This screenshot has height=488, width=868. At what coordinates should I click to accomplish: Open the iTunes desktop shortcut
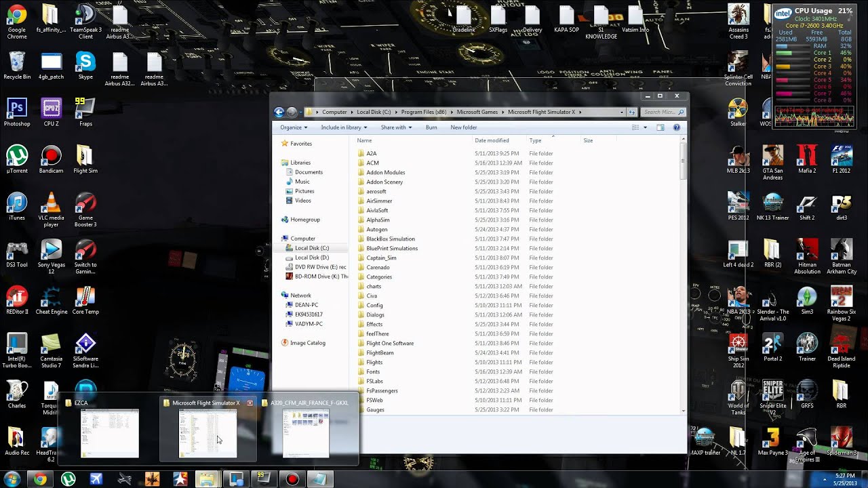[x=17, y=206]
